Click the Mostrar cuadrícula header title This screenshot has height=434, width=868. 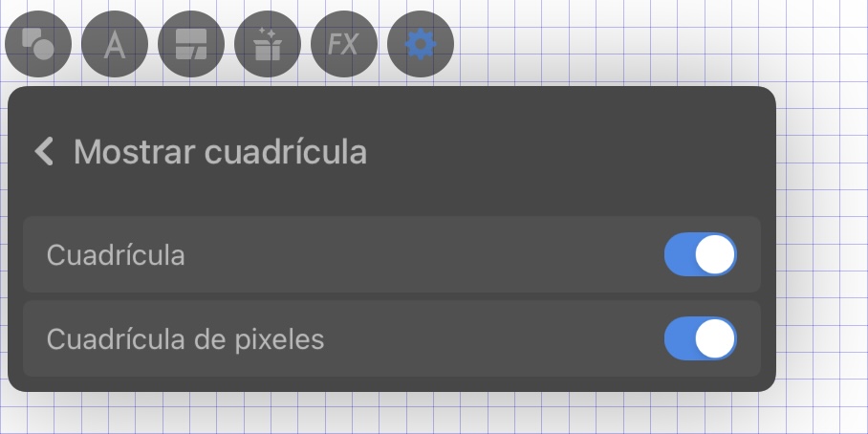[x=220, y=151]
